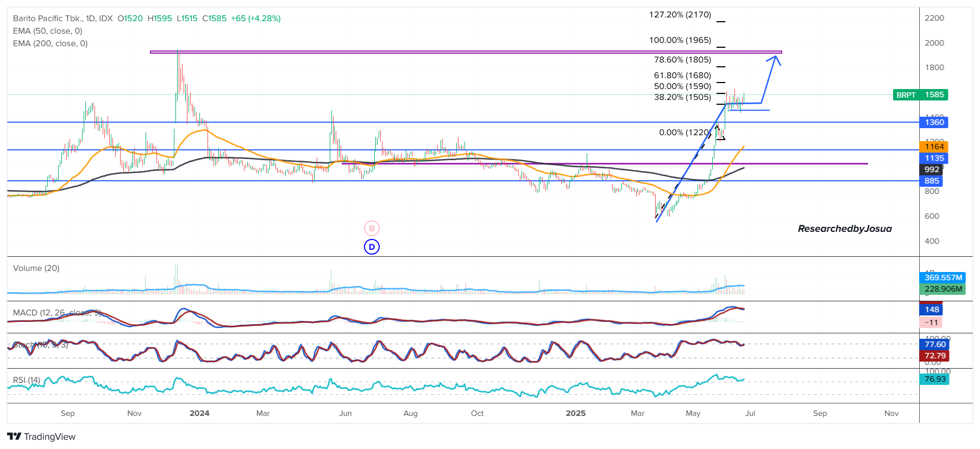Select the 100.00% (1965) Fibonacci label
This screenshot has width=980, height=449.
(680, 40)
